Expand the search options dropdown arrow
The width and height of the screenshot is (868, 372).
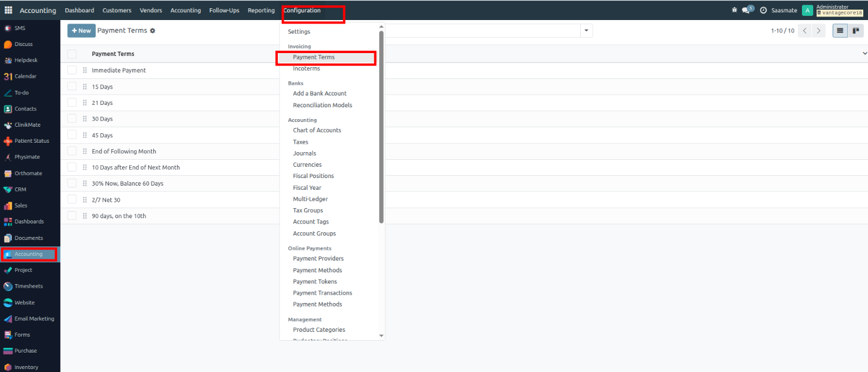pyautogui.click(x=586, y=31)
